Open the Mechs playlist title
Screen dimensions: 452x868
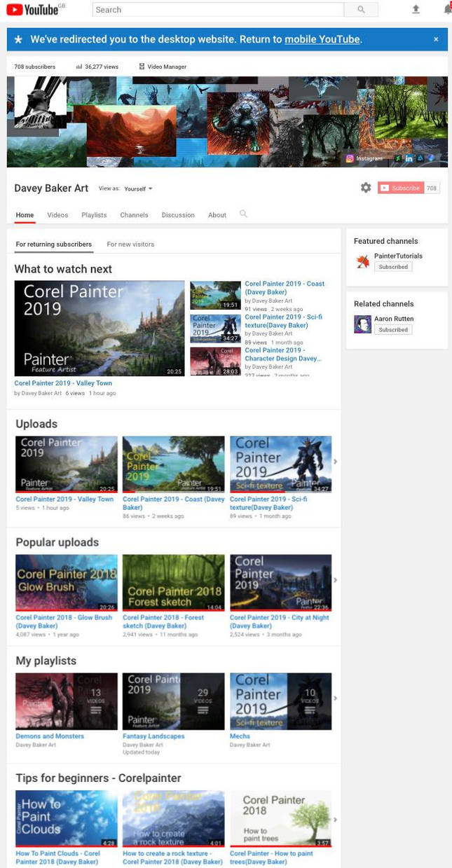(240, 736)
